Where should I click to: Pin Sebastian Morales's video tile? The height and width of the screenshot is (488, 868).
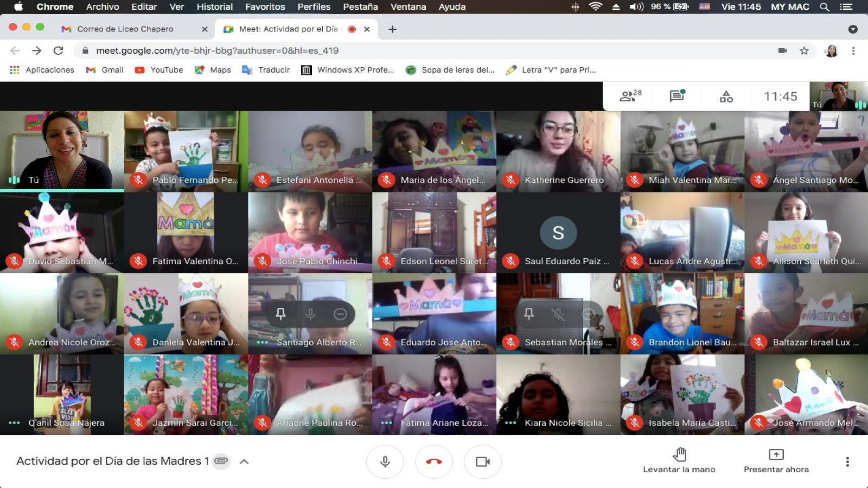[529, 313]
